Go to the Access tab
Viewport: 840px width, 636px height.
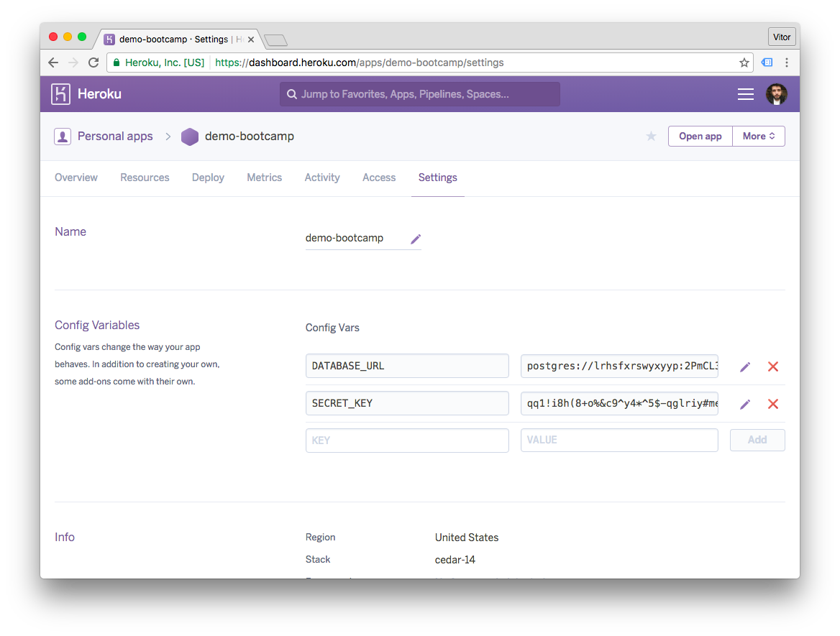click(379, 178)
